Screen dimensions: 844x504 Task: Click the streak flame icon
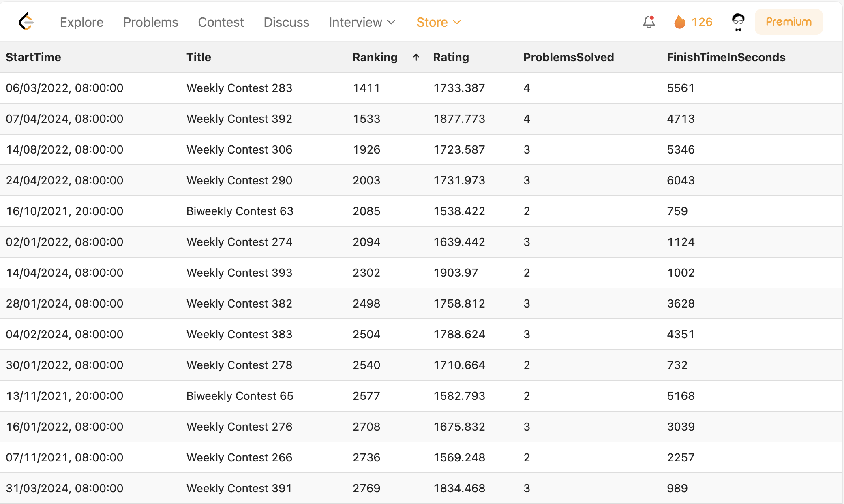click(x=679, y=22)
